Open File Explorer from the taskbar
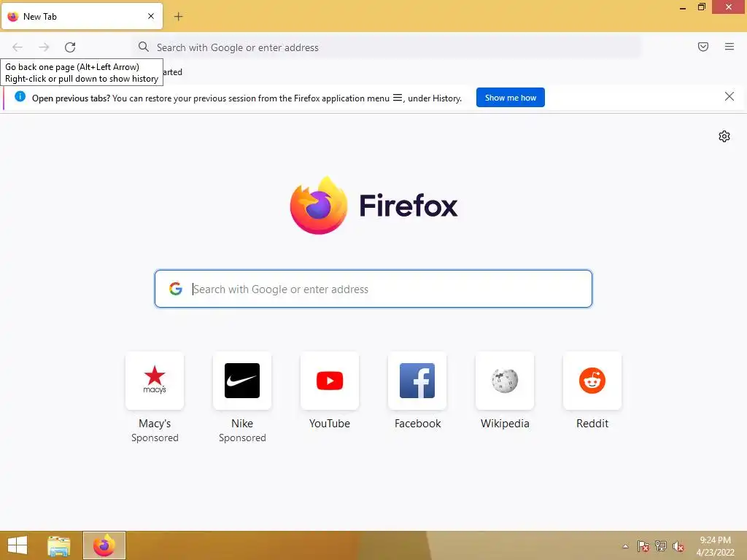 click(59, 545)
